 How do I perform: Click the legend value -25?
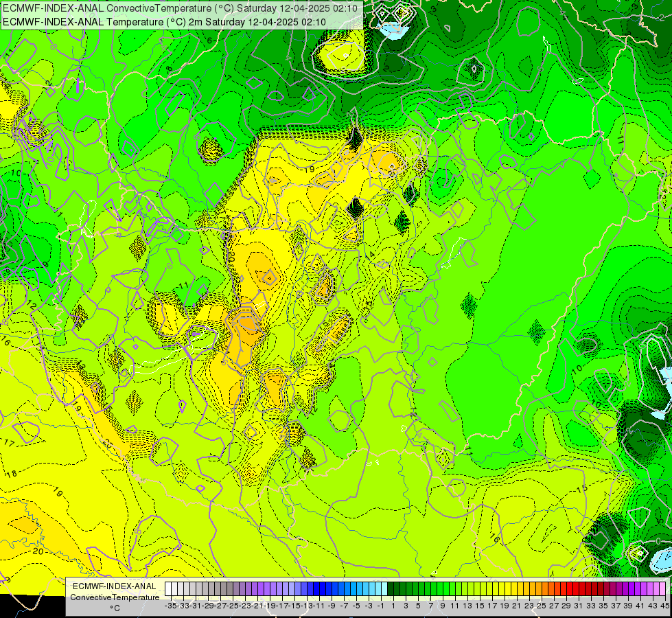pyautogui.click(x=232, y=606)
